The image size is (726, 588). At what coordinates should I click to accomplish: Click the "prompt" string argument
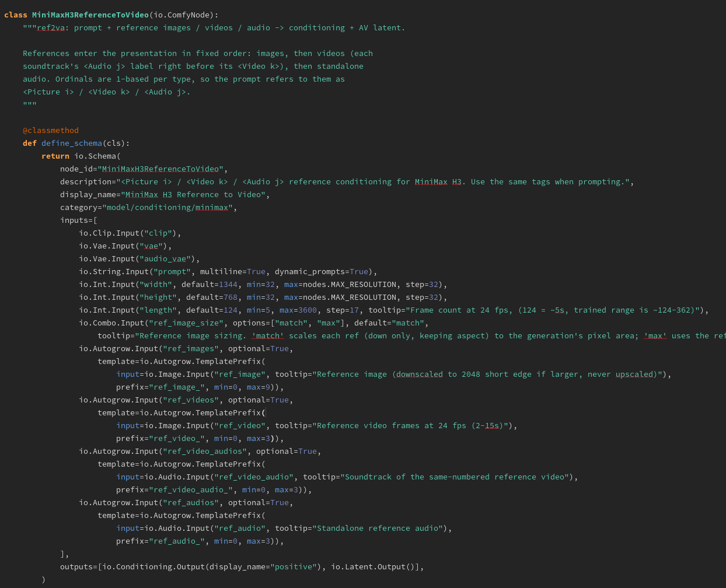[x=172, y=271]
